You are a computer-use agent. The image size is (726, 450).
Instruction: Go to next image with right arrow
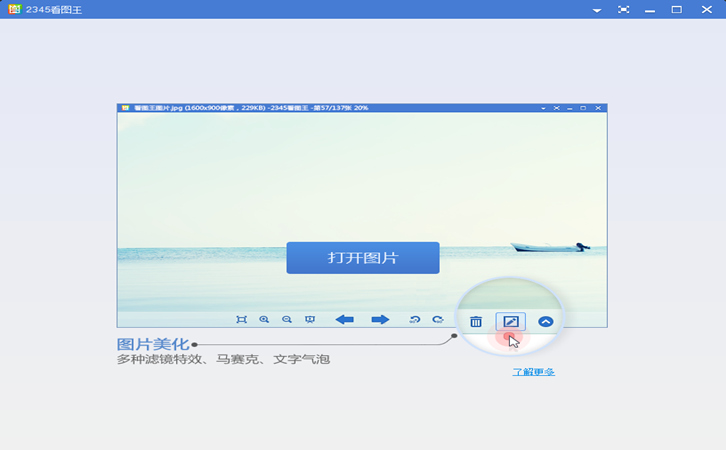(380, 320)
